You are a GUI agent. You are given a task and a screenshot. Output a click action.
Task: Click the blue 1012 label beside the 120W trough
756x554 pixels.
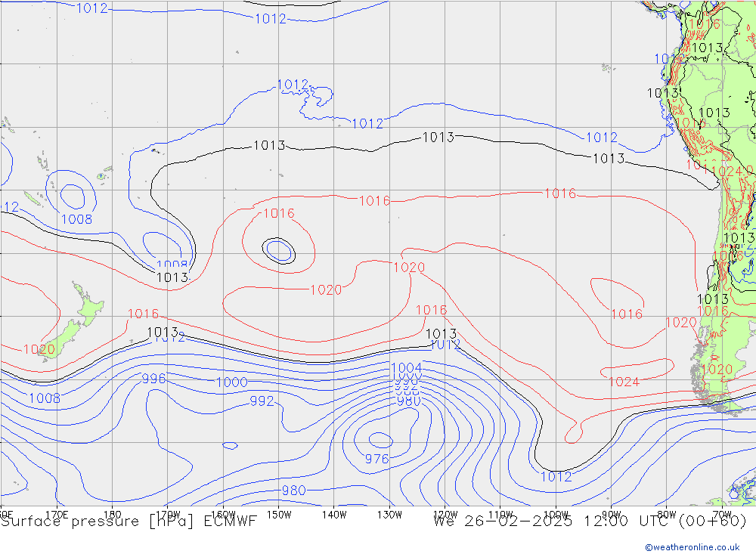tap(445, 344)
